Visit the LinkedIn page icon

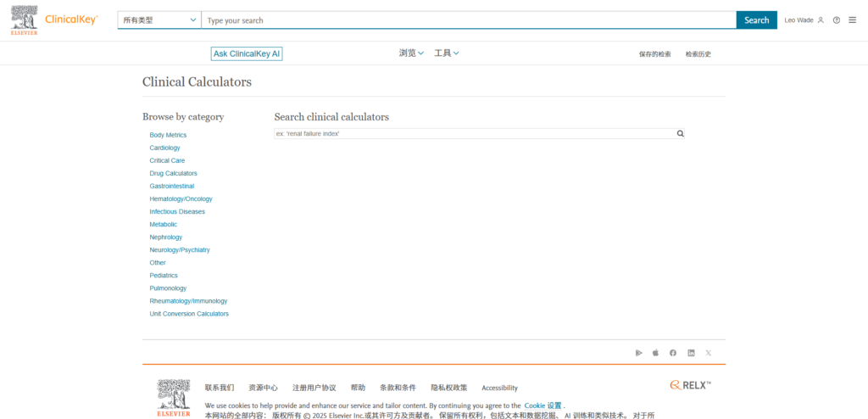coord(691,353)
